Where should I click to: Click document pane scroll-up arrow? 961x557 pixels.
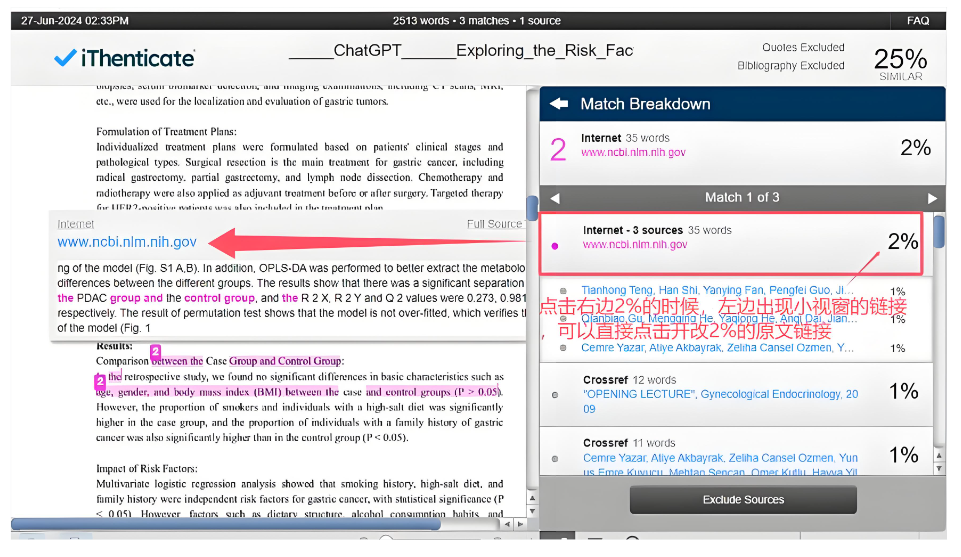[532, 498]
